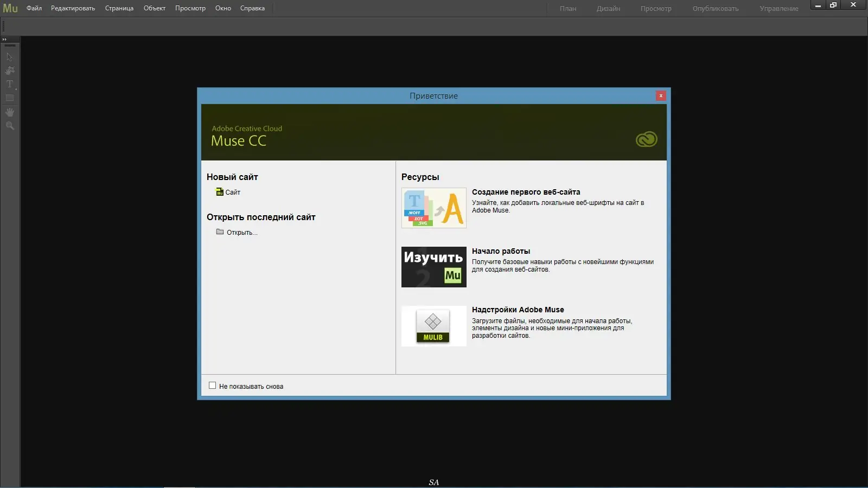The width and height of the screenshot is (868, 488).
Task: Select the Text tool
Action: point(9,84)
